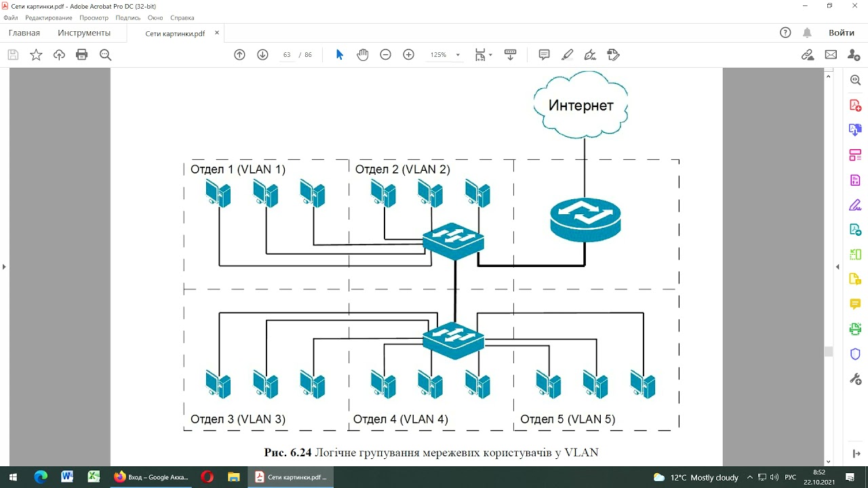This screenshot has height=488, width=868.
Task: Switch to the Инструменты tab
Action: [x=84, y=33]
